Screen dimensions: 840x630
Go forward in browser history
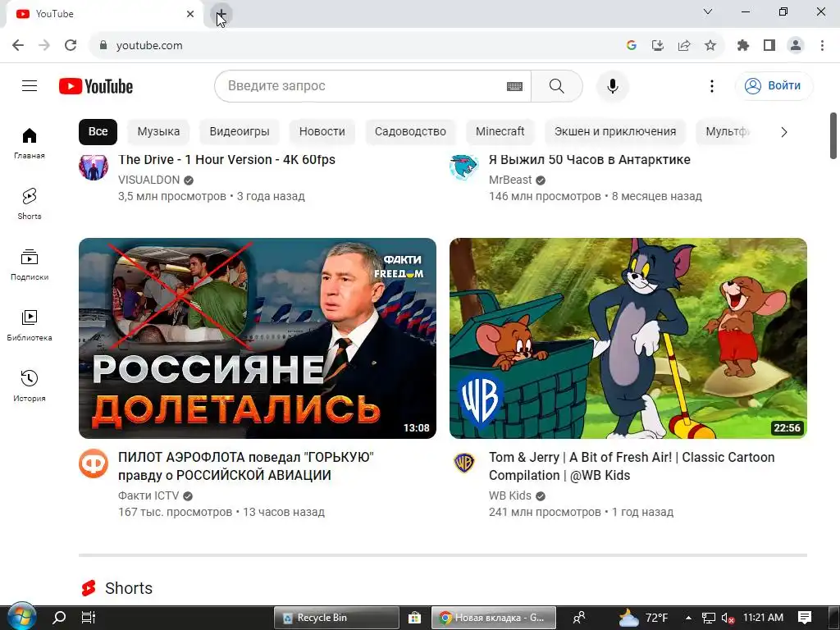click(44, 46)
